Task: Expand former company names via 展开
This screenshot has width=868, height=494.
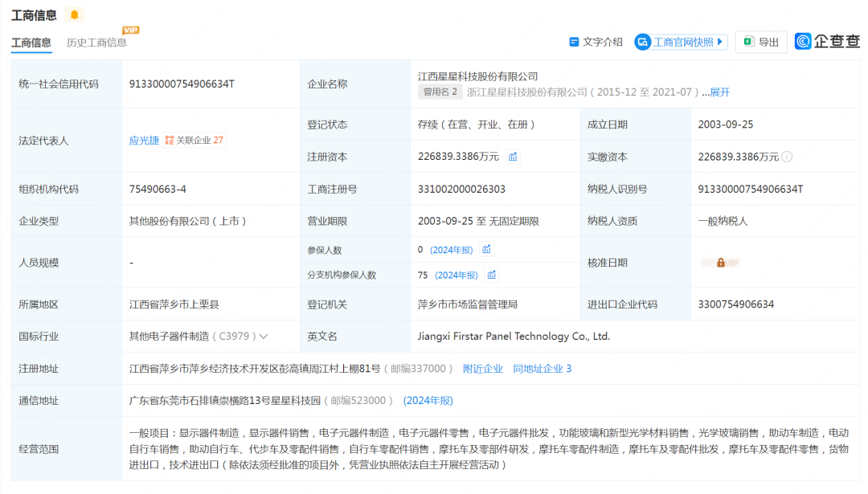Action: (719, 92)
